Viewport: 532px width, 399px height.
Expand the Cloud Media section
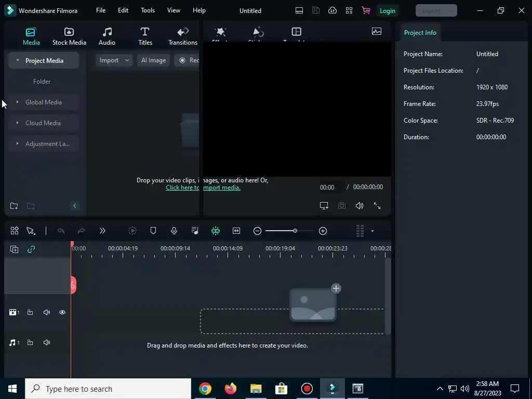tap(18, 123)
